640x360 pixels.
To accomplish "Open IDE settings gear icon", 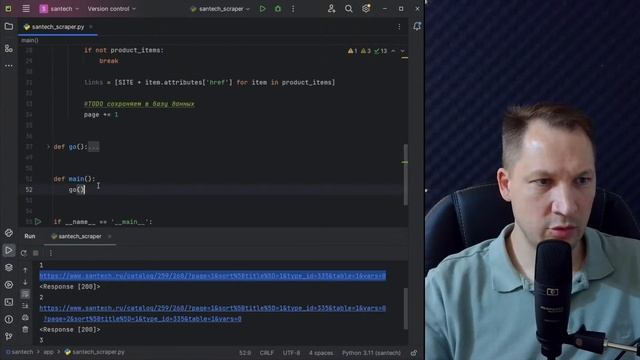I will (366, 9).
